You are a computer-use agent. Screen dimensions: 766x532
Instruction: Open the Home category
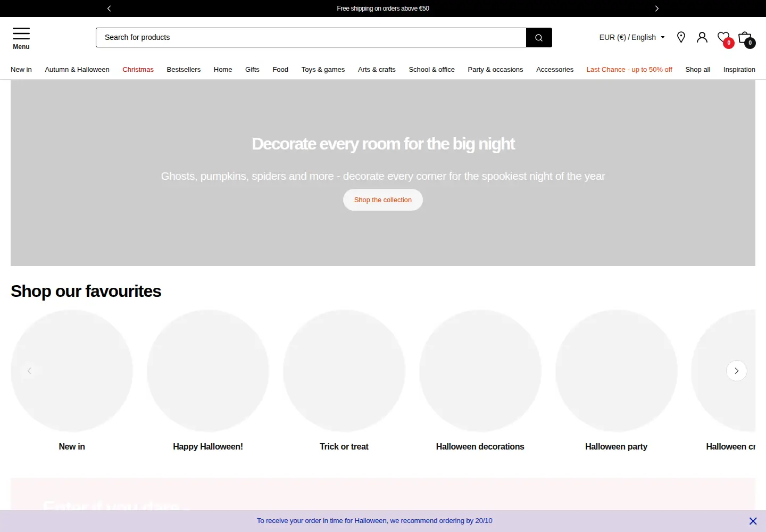223,70
